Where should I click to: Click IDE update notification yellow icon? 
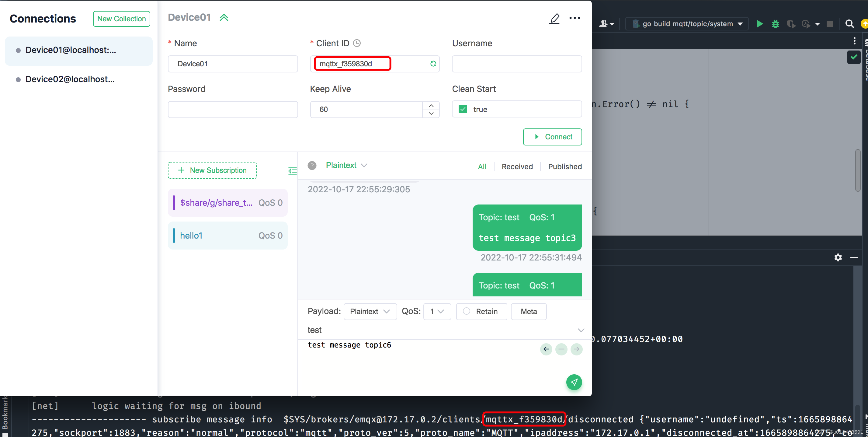(864, 24)
